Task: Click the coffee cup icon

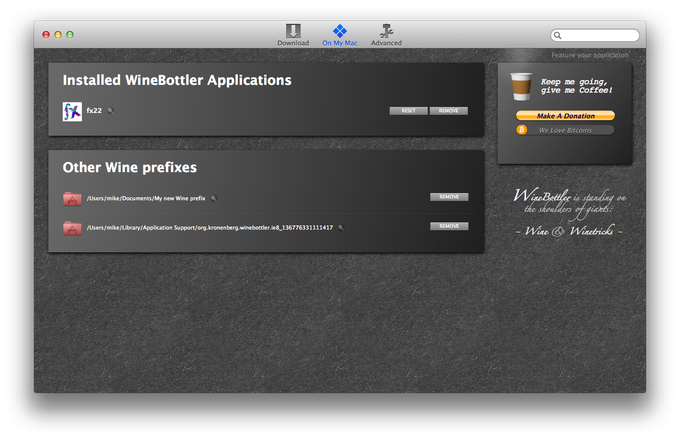Action: pyautogui.click(x=521, y=86)
